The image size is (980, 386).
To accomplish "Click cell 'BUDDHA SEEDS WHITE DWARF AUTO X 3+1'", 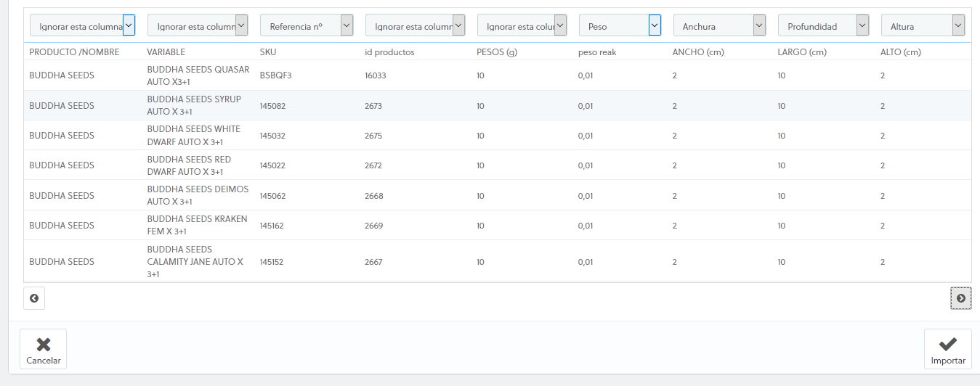I will [194, 135].
